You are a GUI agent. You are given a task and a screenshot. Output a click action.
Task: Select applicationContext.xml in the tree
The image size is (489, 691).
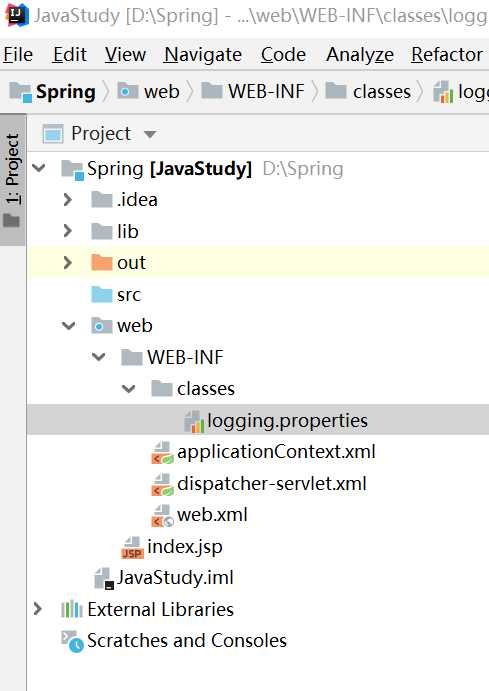click(276, 452)
